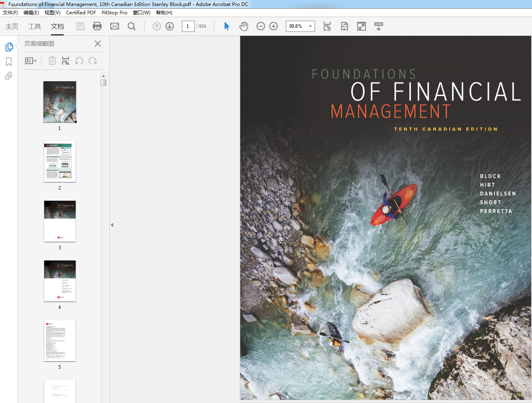Open Page Thumbnails sidebar icon
The height and width of the screenshot is (403, 532).
tap(9, 47)
